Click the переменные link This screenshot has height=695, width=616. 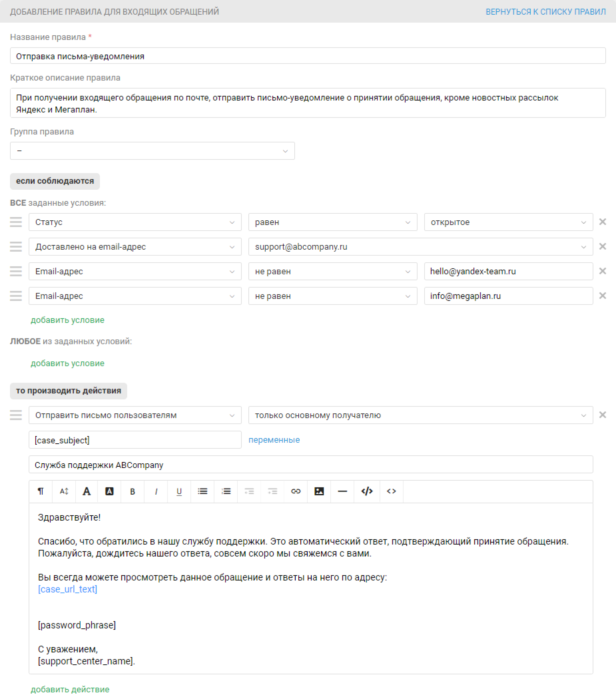(x=274, y=440)
